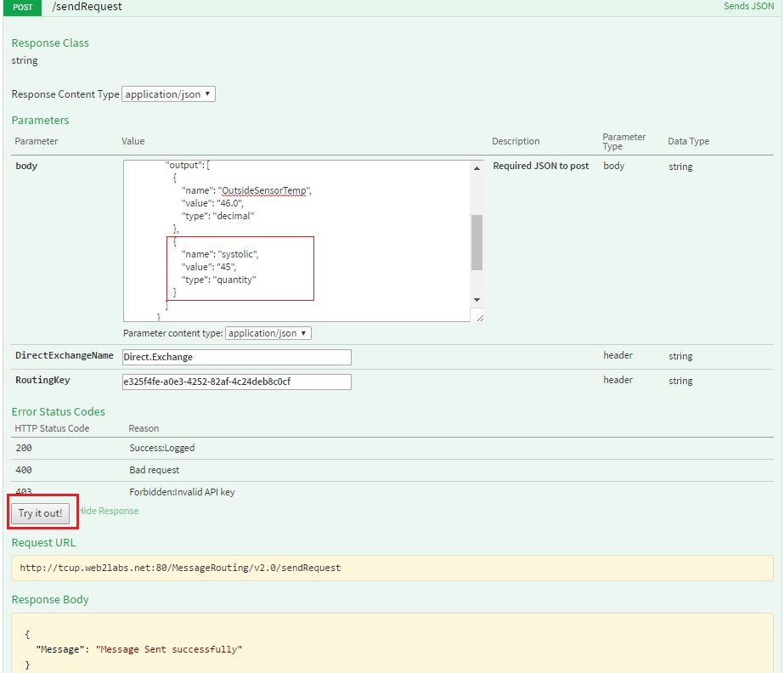Click the systolic name line in JSON
The width and height of the screenshot is (784, 673).
220,254
